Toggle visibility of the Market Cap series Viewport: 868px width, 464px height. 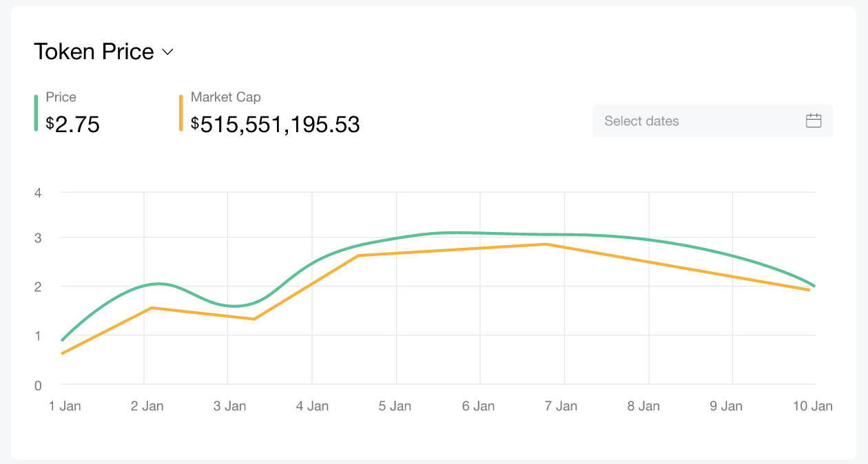[226, 97]
